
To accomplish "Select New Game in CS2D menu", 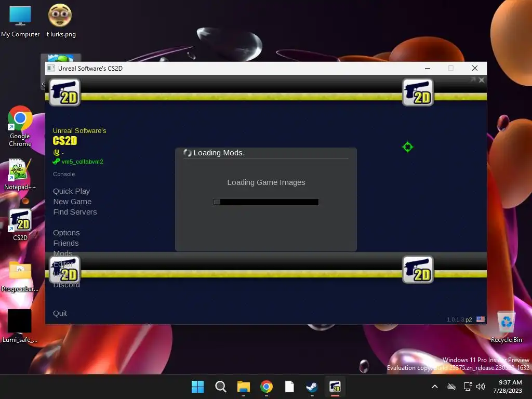I will (x=72, y=202).
